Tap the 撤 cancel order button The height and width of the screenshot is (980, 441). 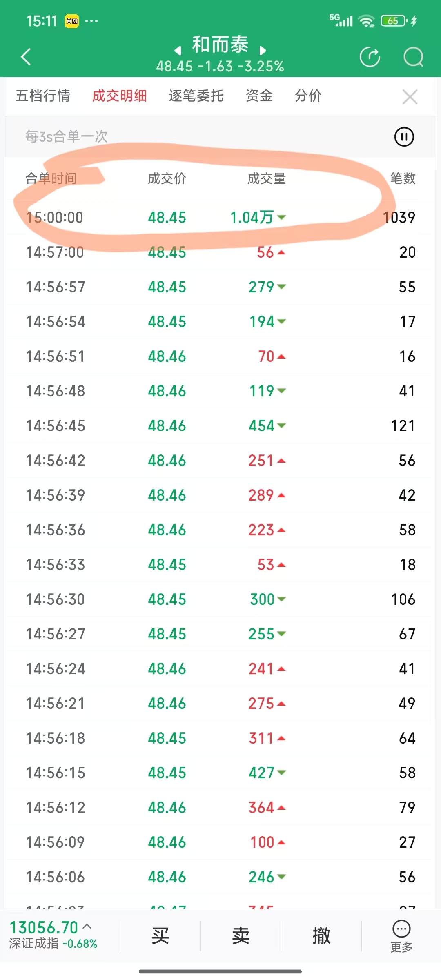pyautogui.click(x=321, y=935)
